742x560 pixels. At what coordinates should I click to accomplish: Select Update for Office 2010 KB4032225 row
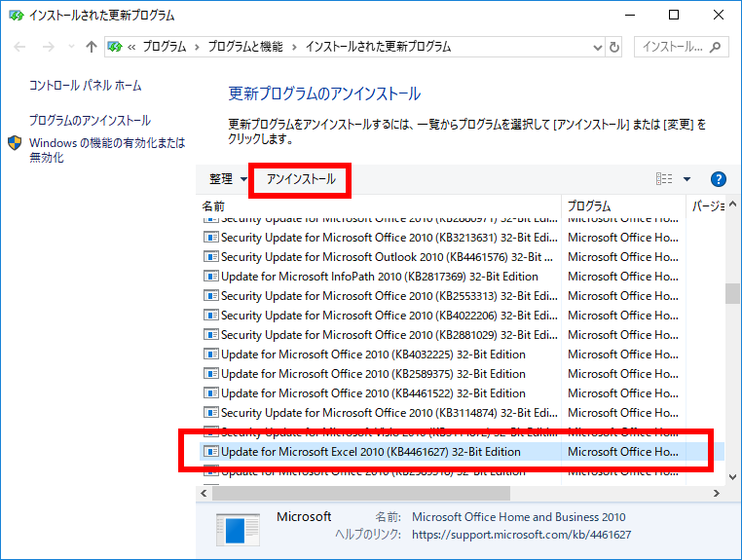point(462,355)
